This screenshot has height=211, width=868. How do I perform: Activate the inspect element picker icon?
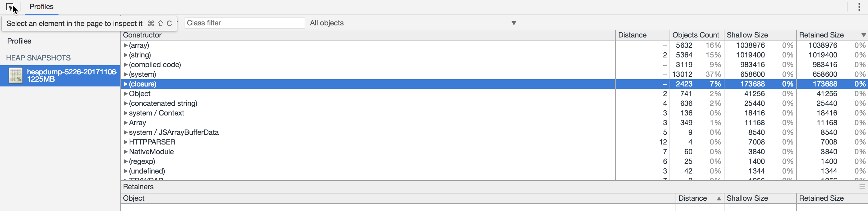(10, 7)
